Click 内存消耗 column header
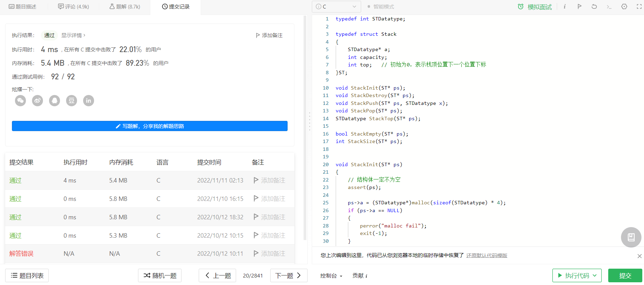Viewport: 644px width, 285px height. tap(121, 162)
